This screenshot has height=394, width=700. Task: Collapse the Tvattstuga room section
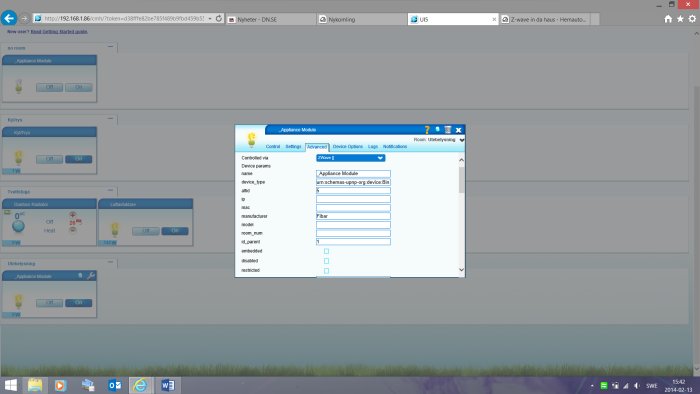pyautogui.click(x=110, y=191)
